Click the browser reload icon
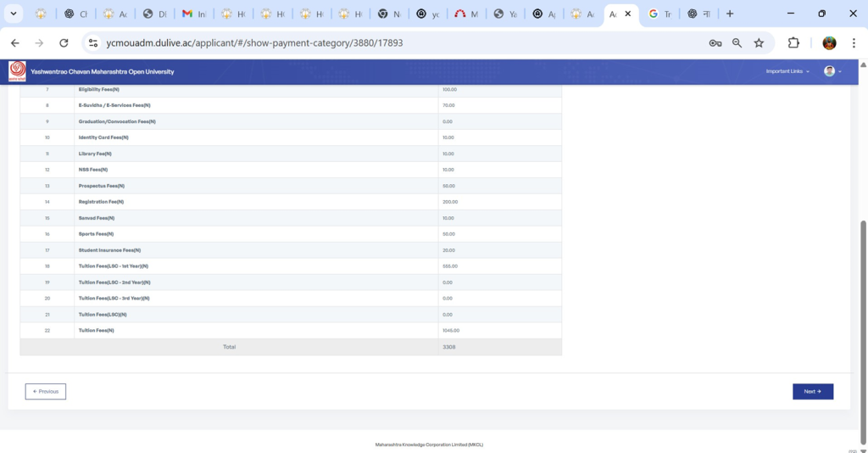 click(x=64, y=43)
